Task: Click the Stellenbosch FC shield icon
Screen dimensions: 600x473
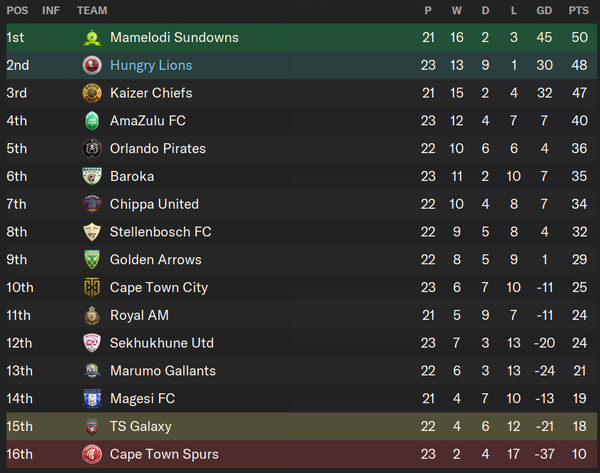Action: point(92,232)
